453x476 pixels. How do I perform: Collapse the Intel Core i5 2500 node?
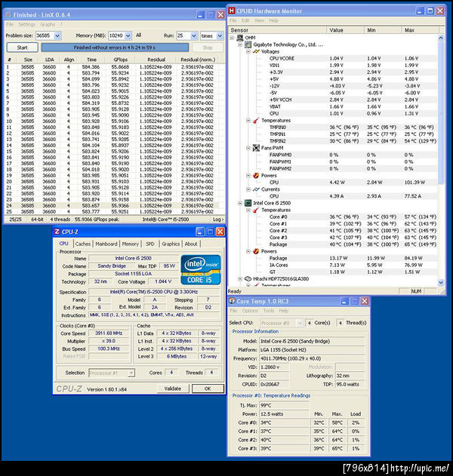(x=240, y=203)
